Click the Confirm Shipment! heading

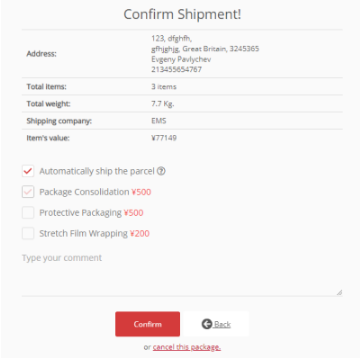[182, 14]
